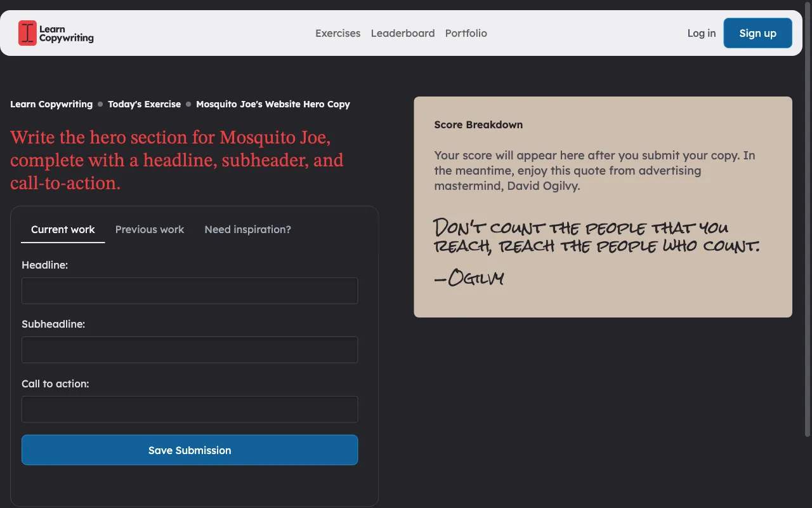Open the Exercises nav link
Screen dimensions: 812x508
[337, 33]
